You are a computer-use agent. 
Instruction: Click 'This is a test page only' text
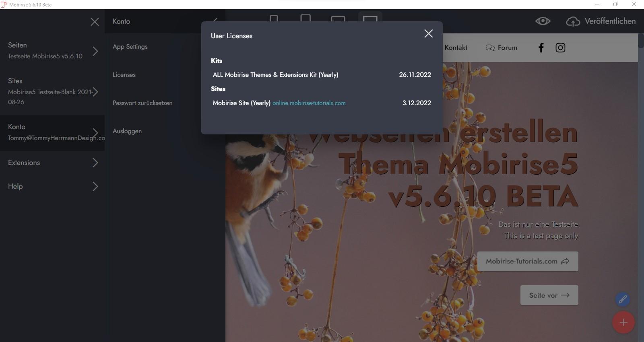pyautogui.click(x=541, y=236)
